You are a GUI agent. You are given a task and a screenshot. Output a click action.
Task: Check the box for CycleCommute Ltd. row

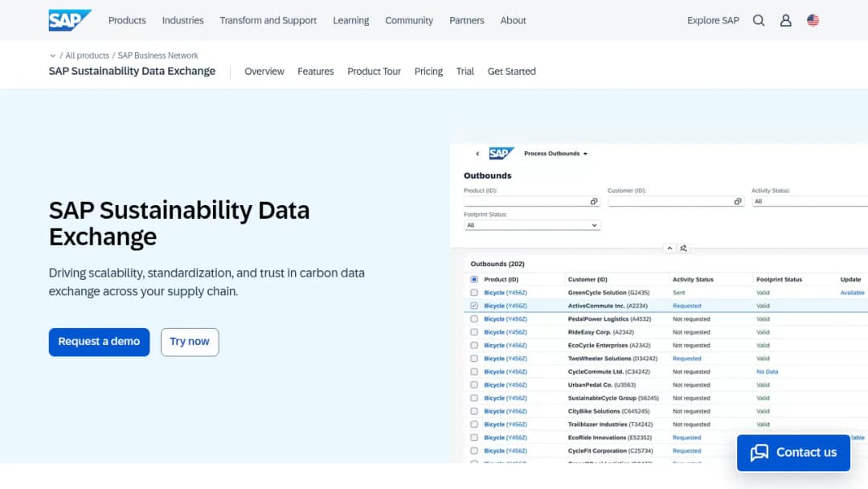[474, 372]
